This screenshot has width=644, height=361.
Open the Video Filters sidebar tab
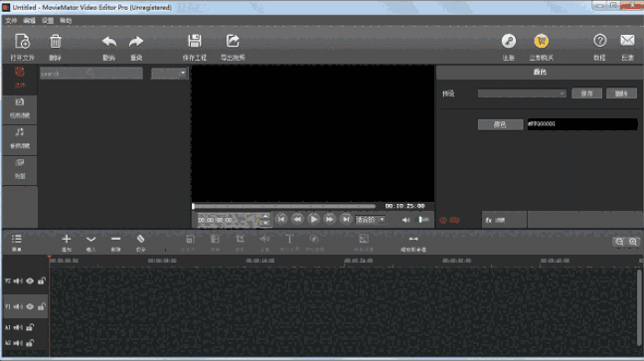point(20,108)
